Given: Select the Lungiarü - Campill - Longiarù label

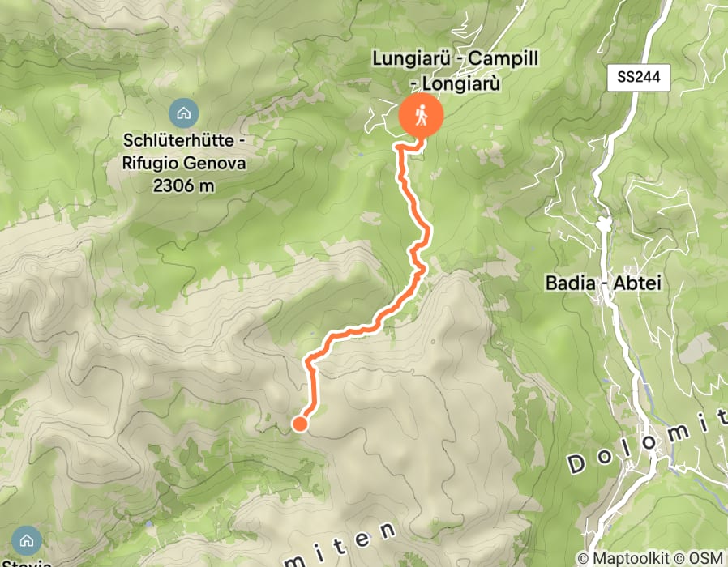Looking at the screenshot, I should coord(456,71).
